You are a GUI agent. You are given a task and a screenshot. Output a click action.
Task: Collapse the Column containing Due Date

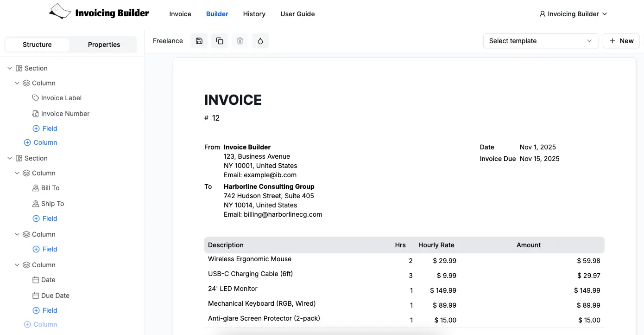[17, 265]
